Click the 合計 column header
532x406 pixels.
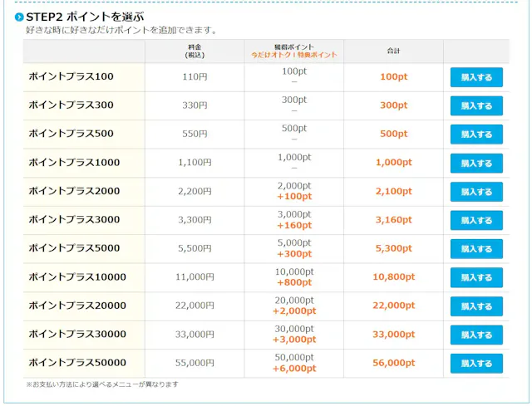point(393,51)
